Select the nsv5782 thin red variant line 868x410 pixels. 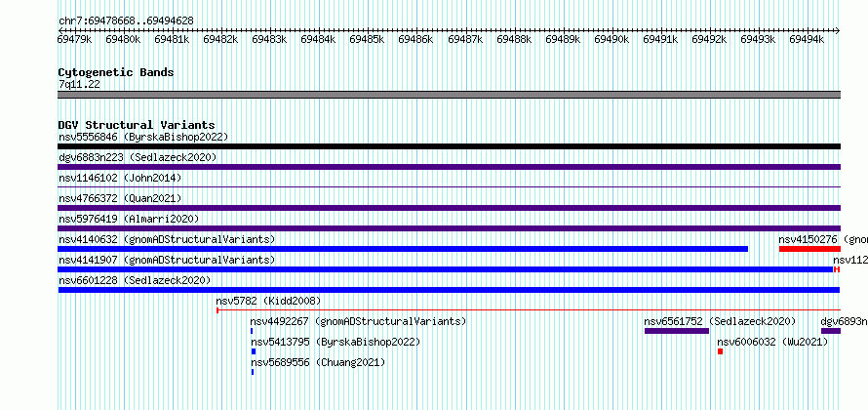[x=529, y=310]
